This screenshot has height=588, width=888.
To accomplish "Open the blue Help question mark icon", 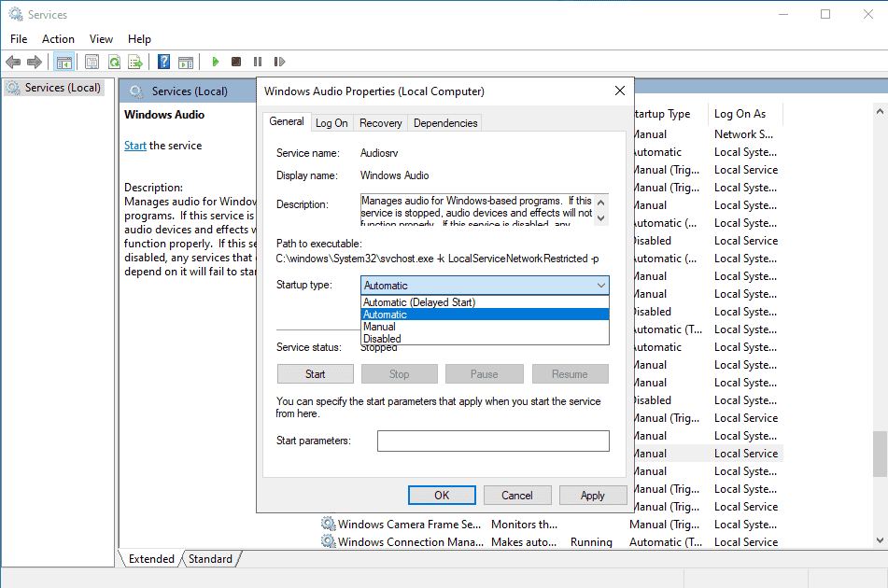I will coord(163,62).
